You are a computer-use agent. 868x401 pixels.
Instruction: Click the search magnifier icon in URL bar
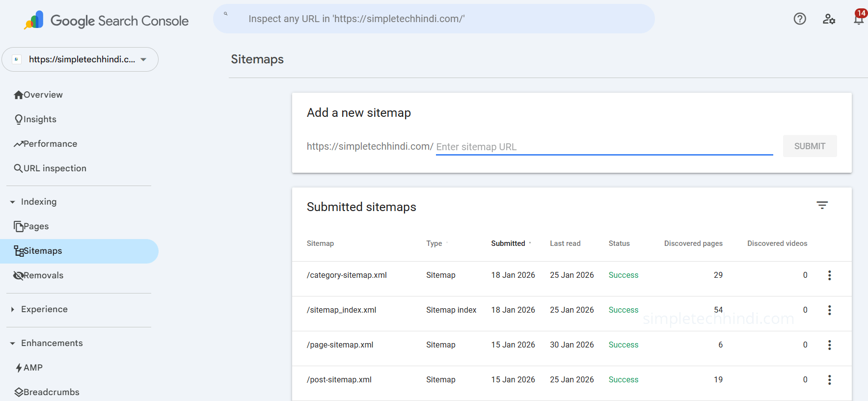pyautogui.click(x=226, y=14)
